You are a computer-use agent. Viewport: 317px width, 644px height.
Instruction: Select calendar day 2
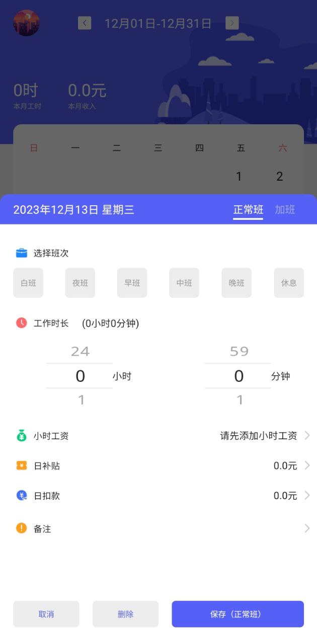pyautogui.click(x=280, y=177)
